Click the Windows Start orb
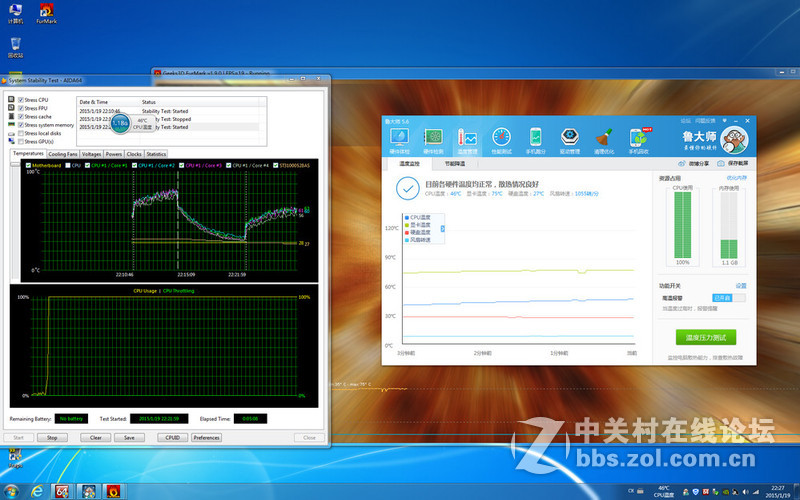Screen dimensions: 800x500 [x=10, y=491]
